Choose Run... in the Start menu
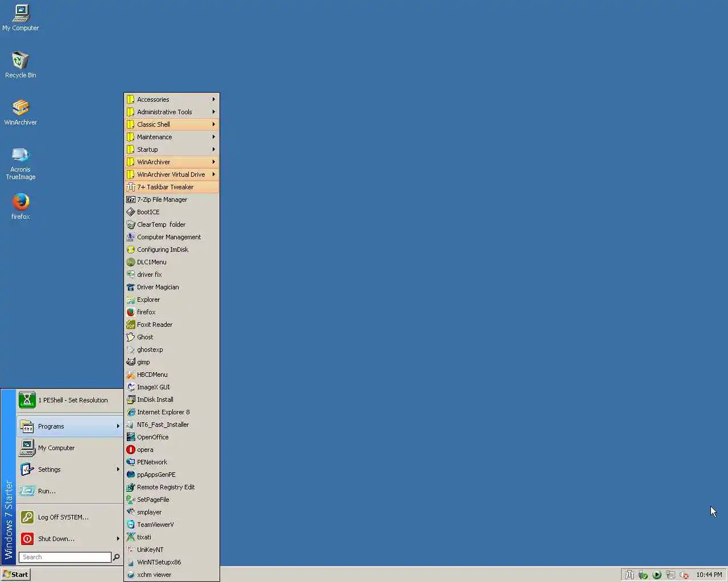The image size is (728, 582). 70,491
